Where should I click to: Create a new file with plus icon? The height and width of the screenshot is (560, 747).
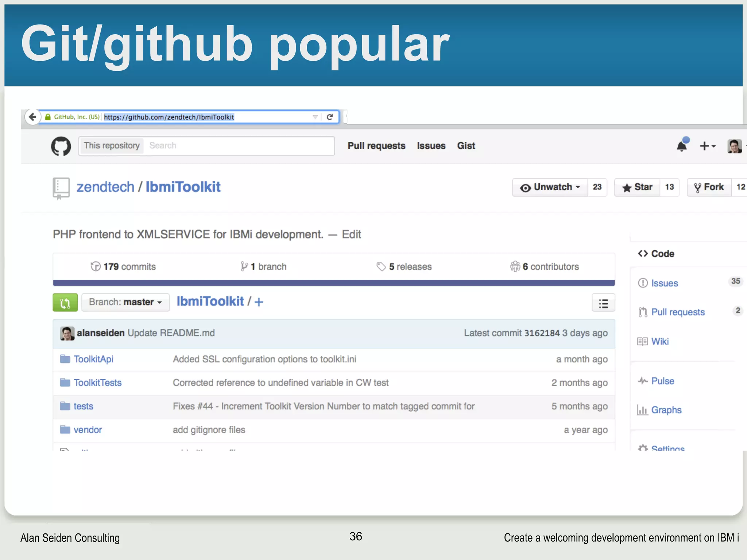click(259, 302)
